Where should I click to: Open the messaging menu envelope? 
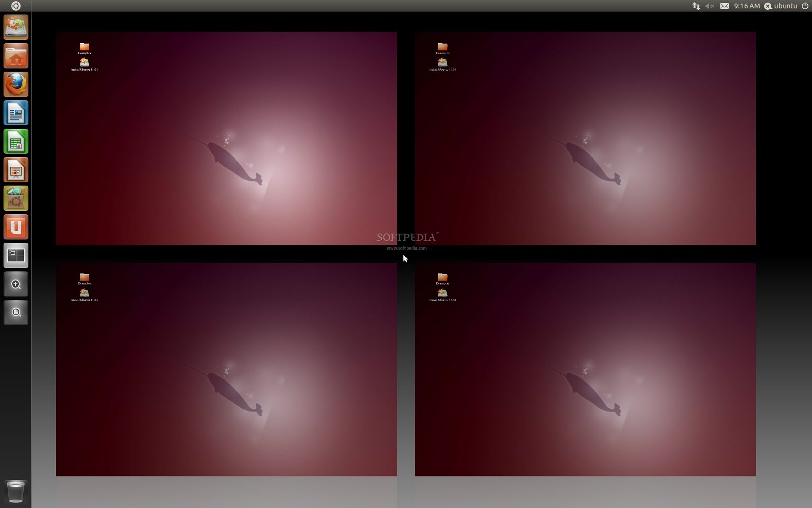click(x=725, y=6)
